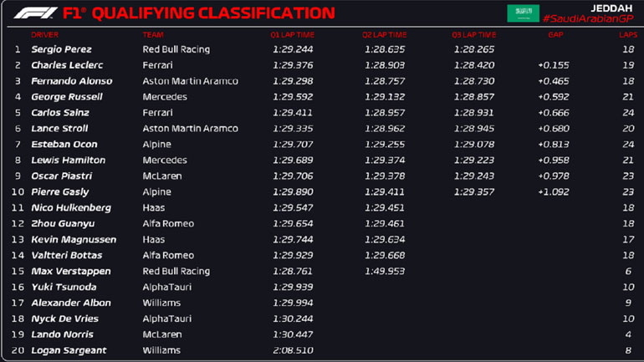
Task: Click the #SaudiArabianGP hashtag
Action: tap(588, 18)
